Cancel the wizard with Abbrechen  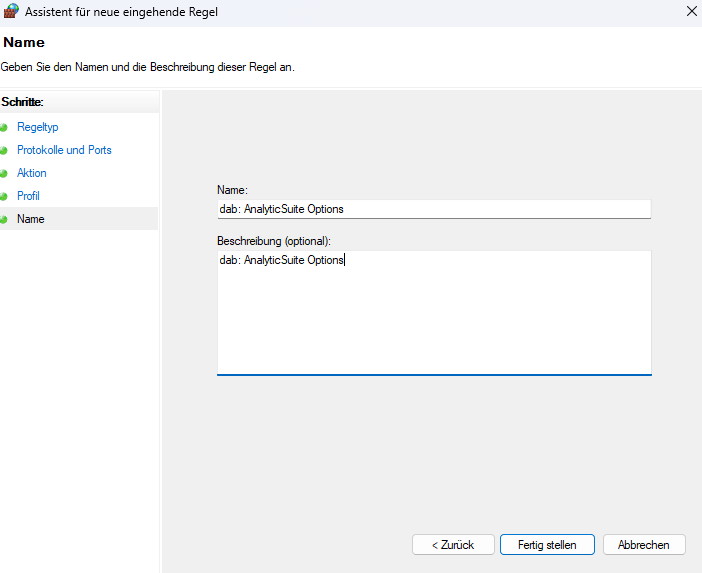coord(643,545)
